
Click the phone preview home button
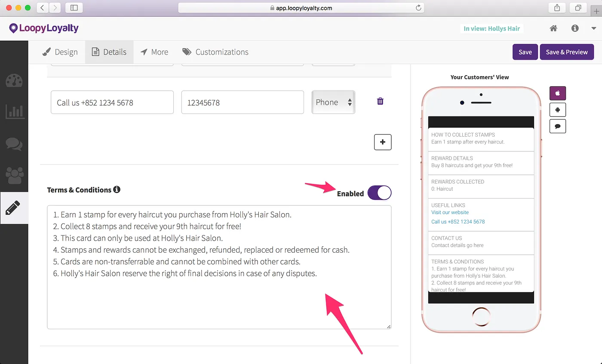(481, 317)
